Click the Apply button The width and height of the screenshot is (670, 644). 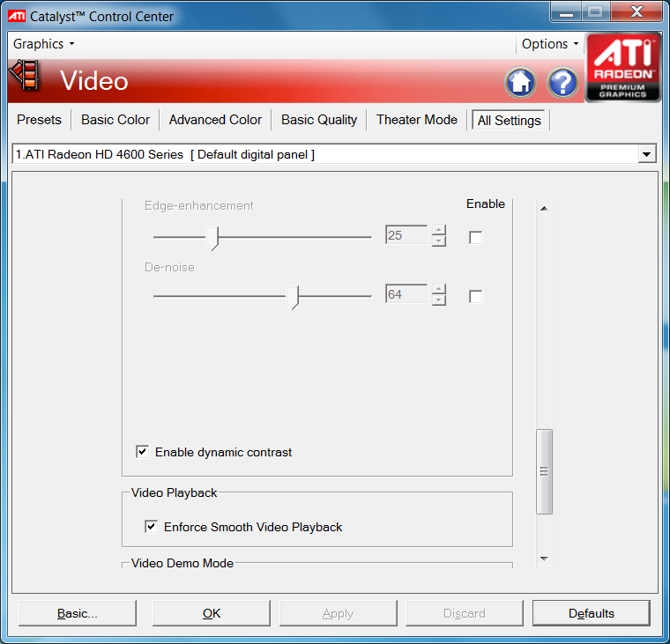click(x=338, y=613)
